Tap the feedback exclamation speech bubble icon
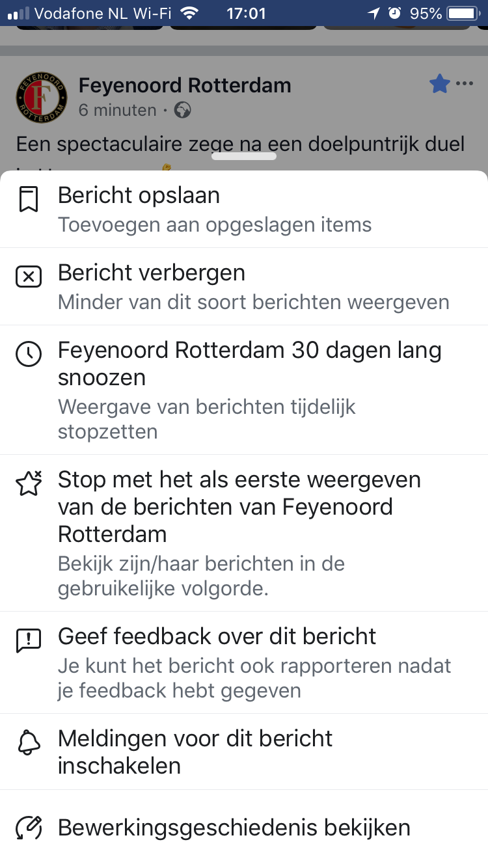This screenshot has width=488, height=868. click(x=28, y=640)
